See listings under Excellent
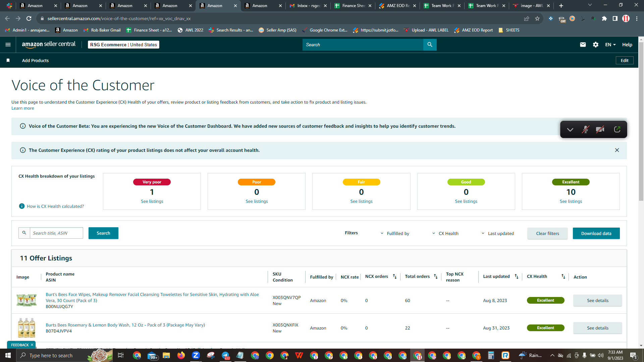The image size is (644, 362). click(571, 201)
